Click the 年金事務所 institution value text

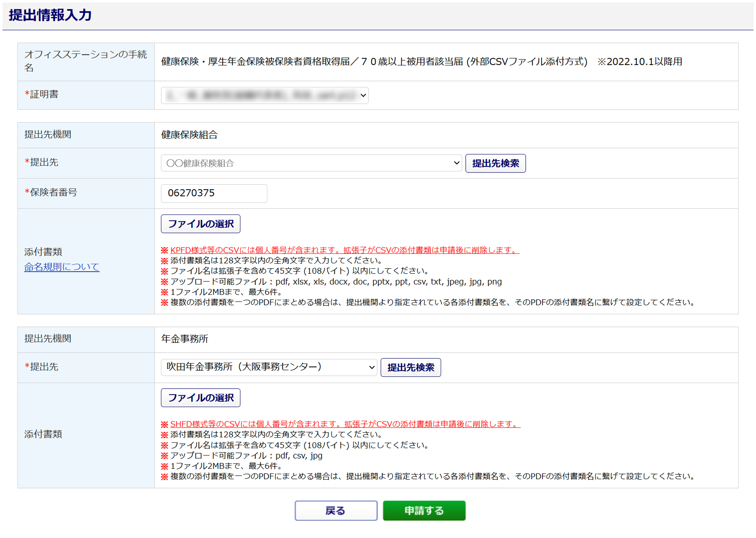click(x=184, y=339)
